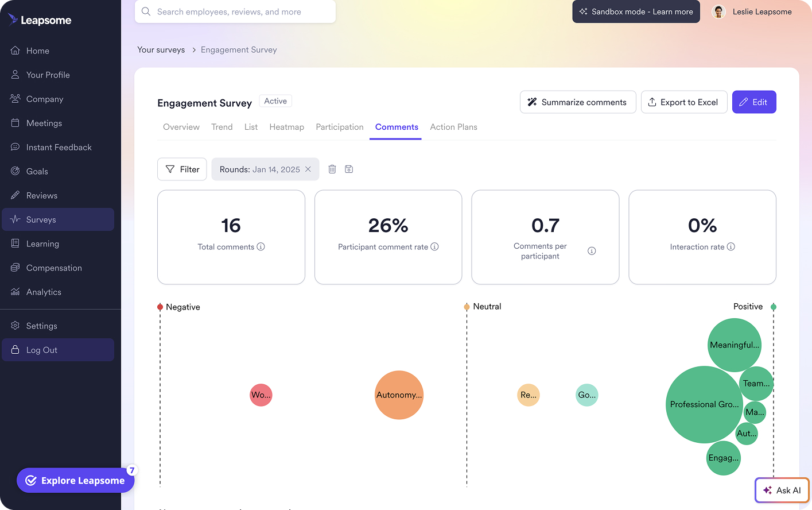Open the Filter options panel

[182, 169]
